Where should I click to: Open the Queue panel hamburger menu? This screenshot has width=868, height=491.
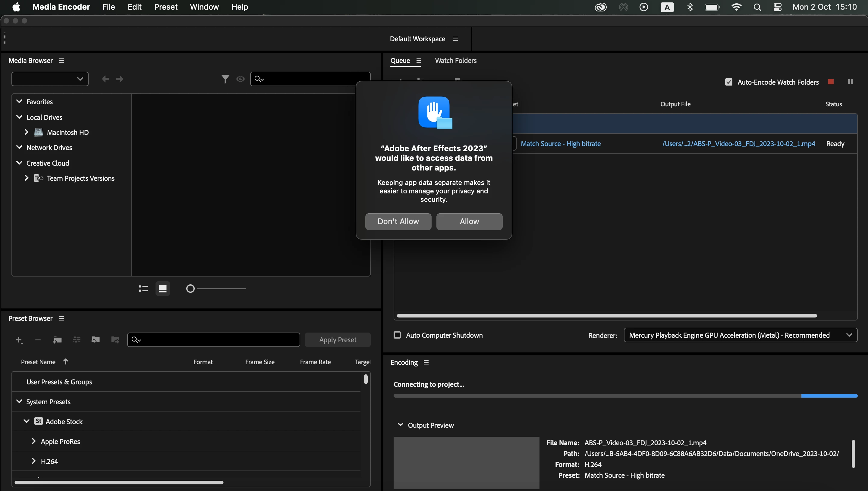click(419, 61)
